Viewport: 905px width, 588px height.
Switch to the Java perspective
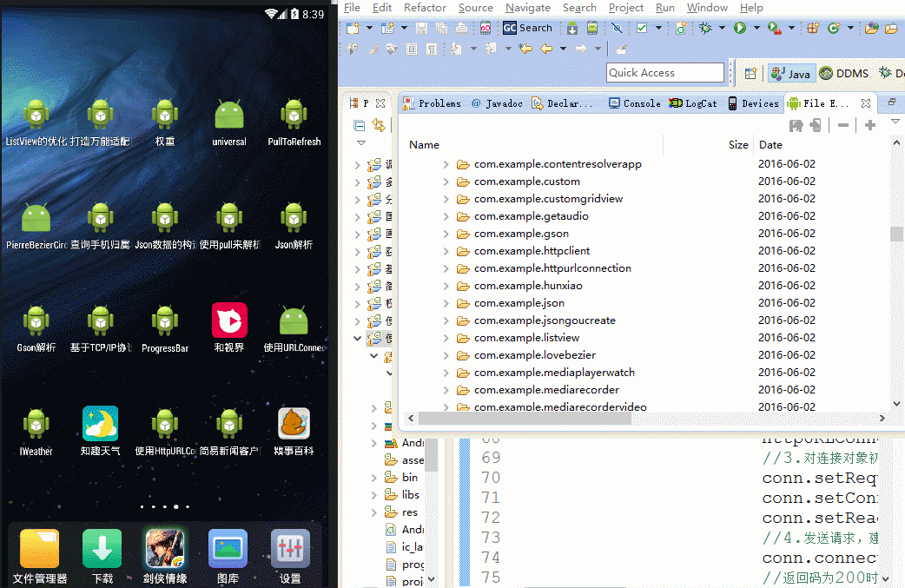tap(789, 73)
